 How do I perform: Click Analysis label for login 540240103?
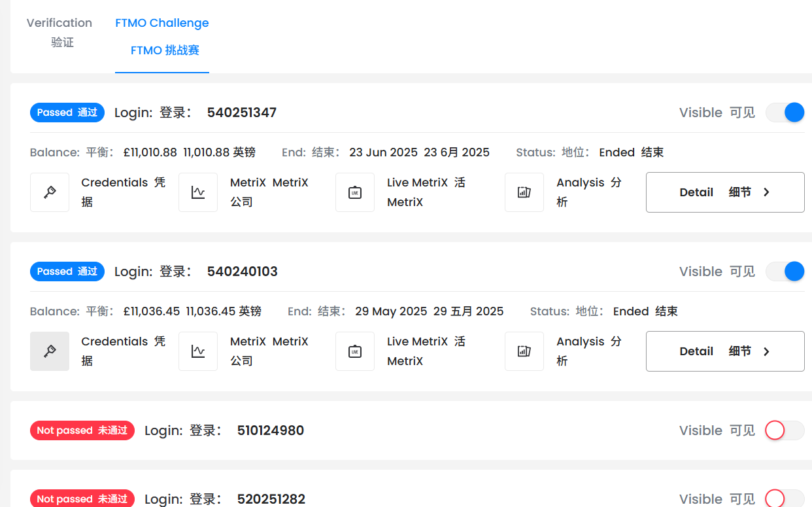(589, 351)
